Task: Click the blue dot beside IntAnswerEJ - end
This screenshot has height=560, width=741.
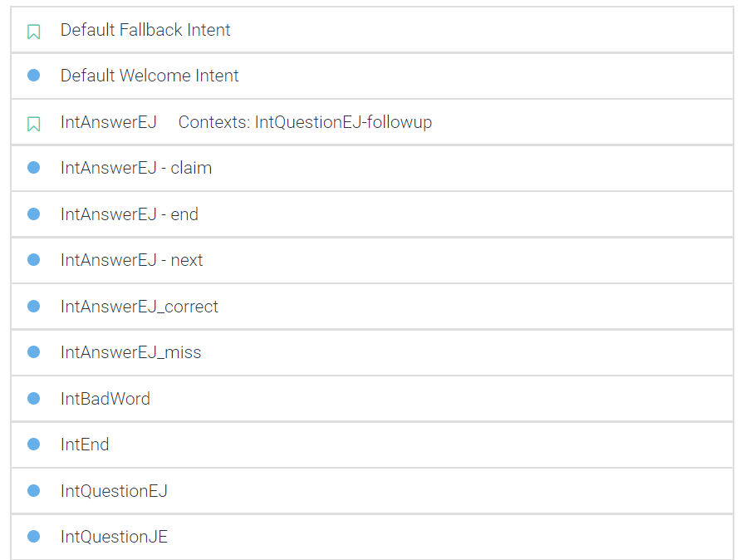Action: point(34,214)
